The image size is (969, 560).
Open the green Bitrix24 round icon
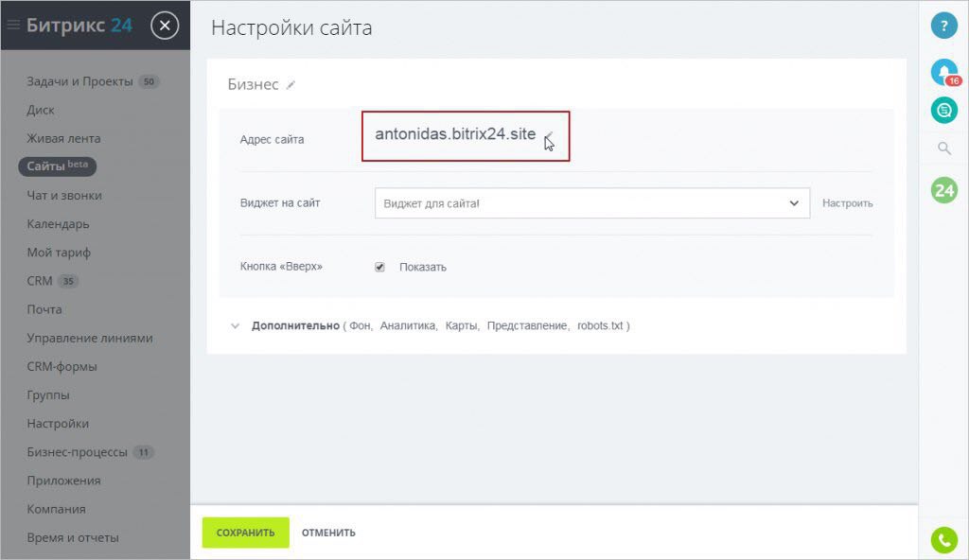pyautogui.click(x=943, y=190)
